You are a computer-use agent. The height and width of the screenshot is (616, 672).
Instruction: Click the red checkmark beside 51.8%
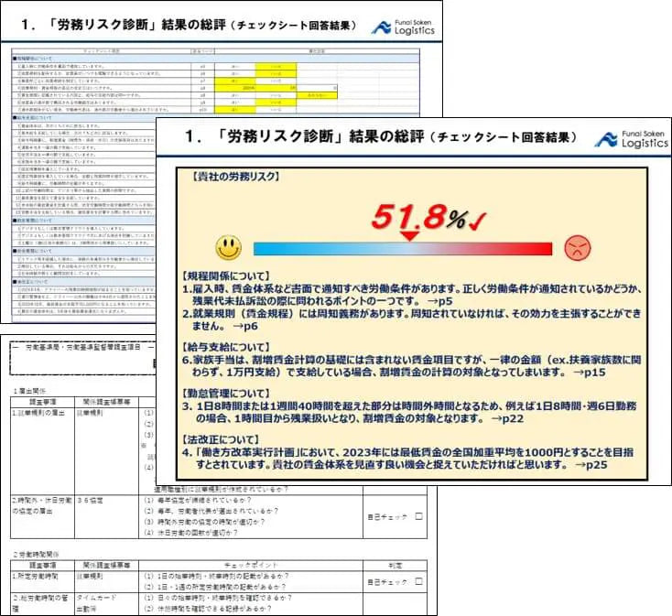pyautogui.click(x=477, y=222)
